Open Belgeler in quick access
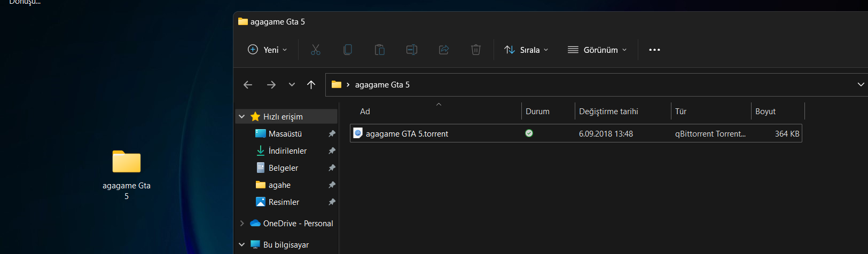868x254 pixels. pyautogui.click(x=283, y=168)
